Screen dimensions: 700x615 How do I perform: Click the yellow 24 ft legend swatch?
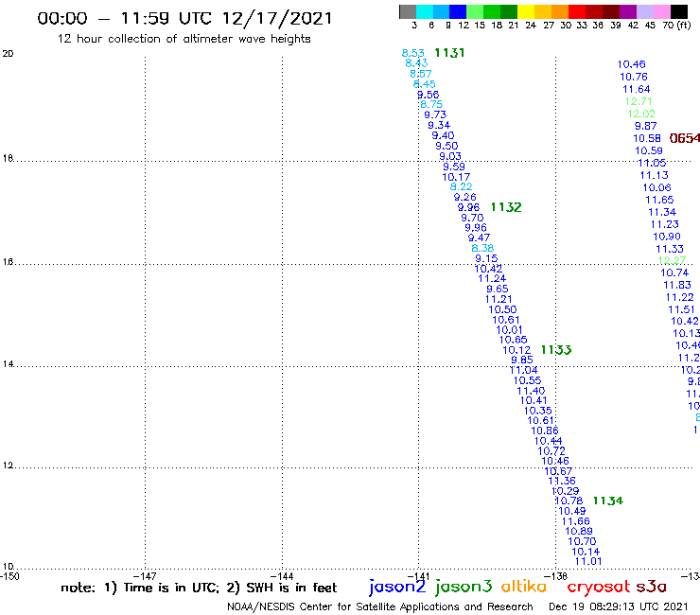(526, 11)
